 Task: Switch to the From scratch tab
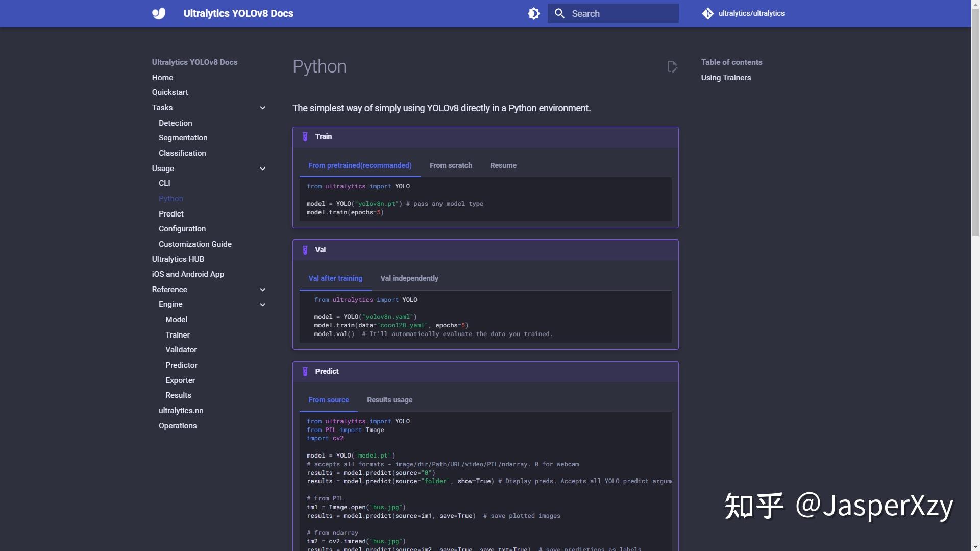click(x=451, y=165)
